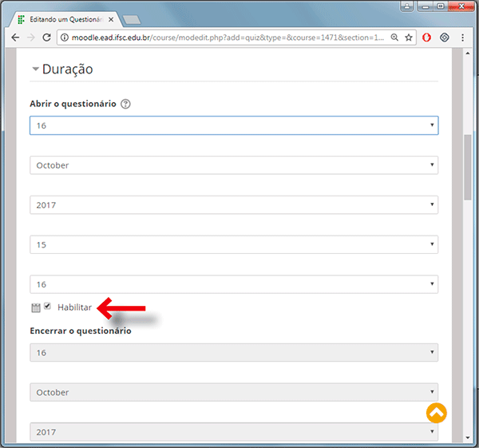Open the calendar date picker icon
Viewport: 479px width, 448px height.
[35, 307]
